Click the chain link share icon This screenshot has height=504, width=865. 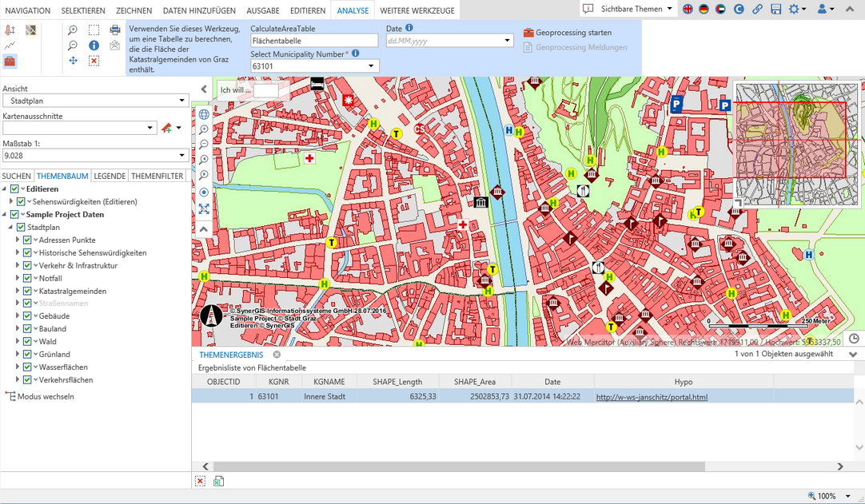pyautogui.click(x=756, y=9)
